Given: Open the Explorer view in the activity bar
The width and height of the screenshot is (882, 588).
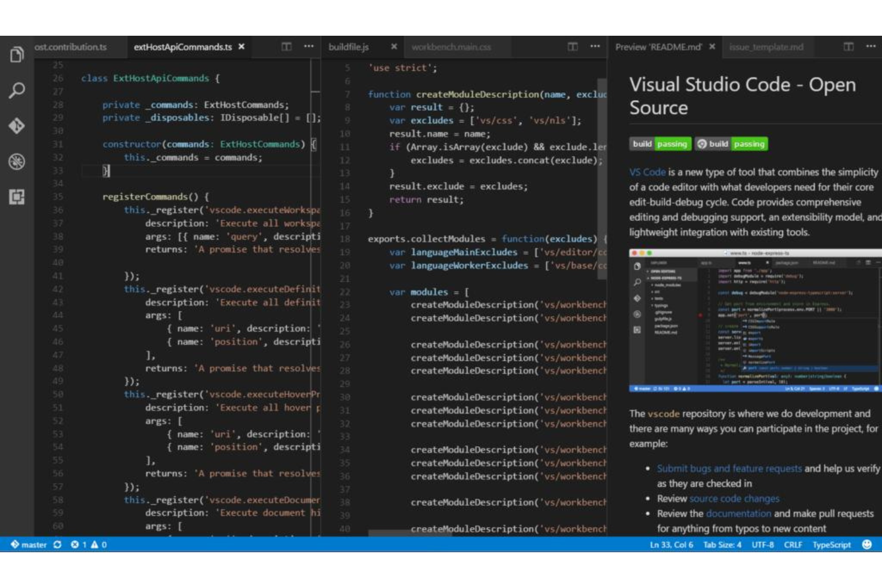Looking at the screenshot, I should 16,54.
